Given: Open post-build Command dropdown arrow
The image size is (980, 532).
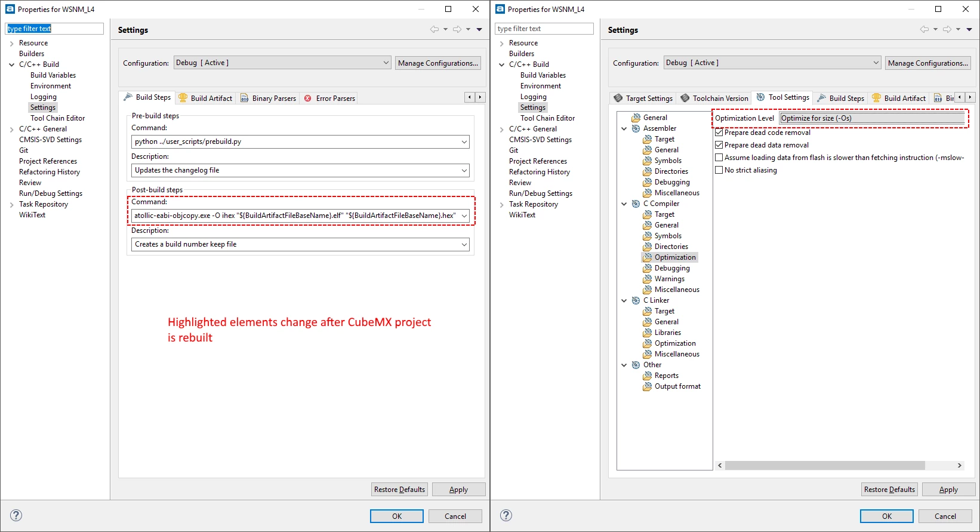Looking at the screenshot, I should point(464,216).
